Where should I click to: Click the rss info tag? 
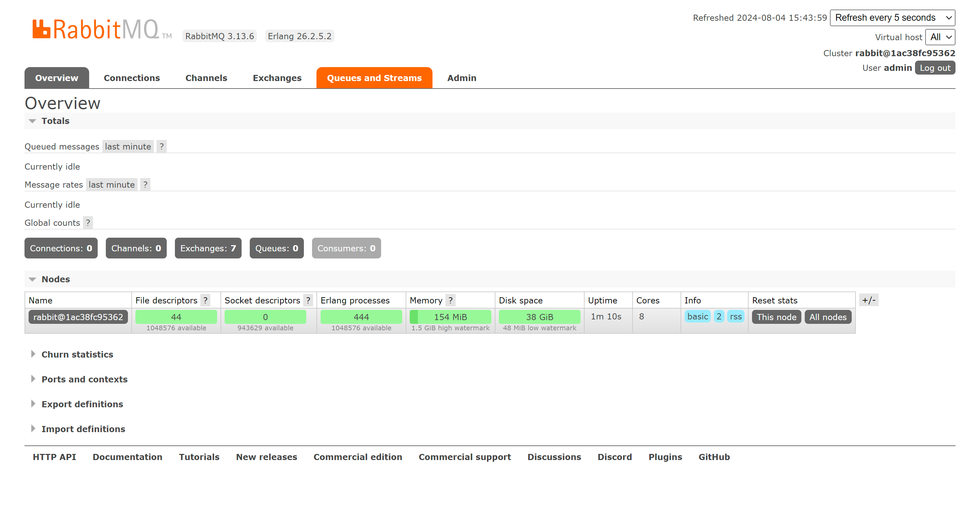coord(736,316)
